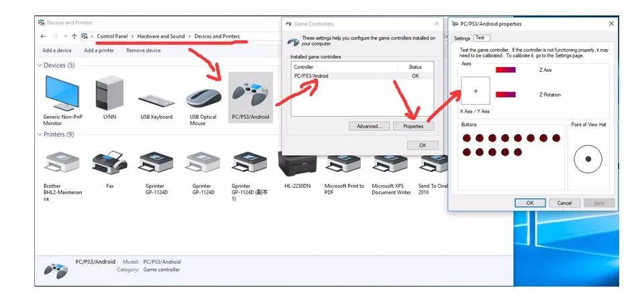Select the LYNN computer device icon
The image size is (644, 298).
109,93
